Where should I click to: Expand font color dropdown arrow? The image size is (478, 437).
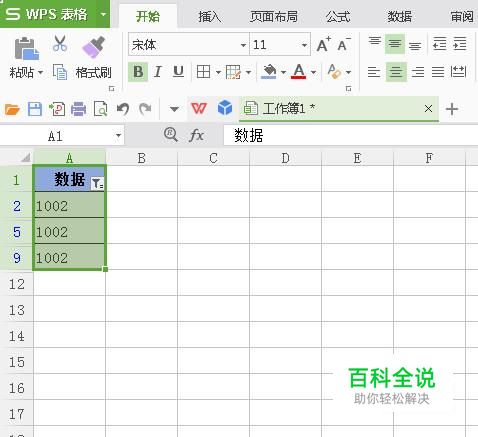[313, 72]
